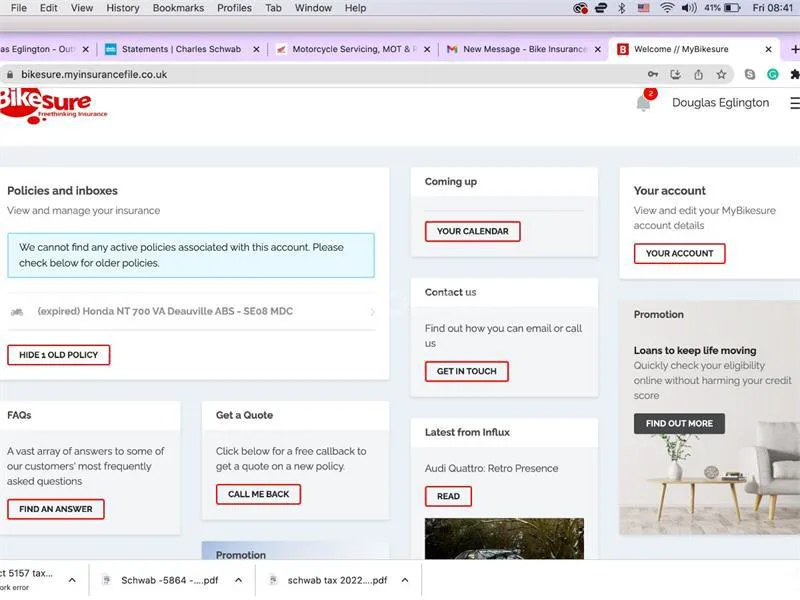Open new browser tab with plus icon

(794, 49)
